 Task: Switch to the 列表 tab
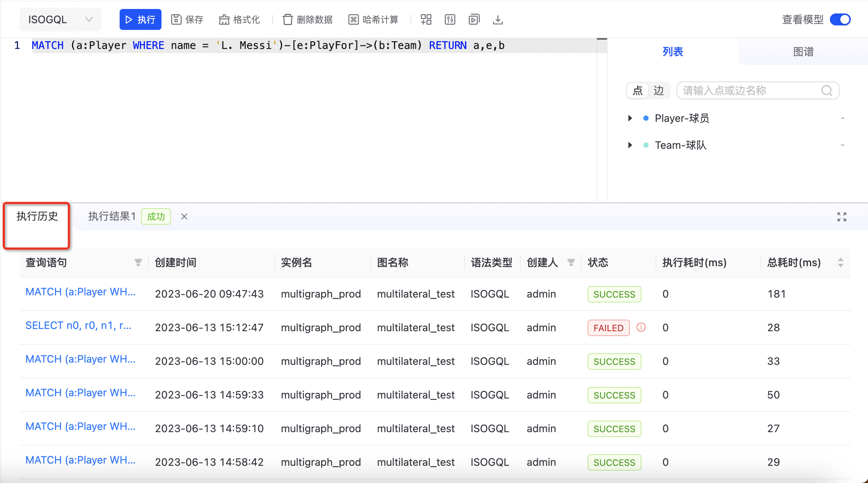(673, 52)
